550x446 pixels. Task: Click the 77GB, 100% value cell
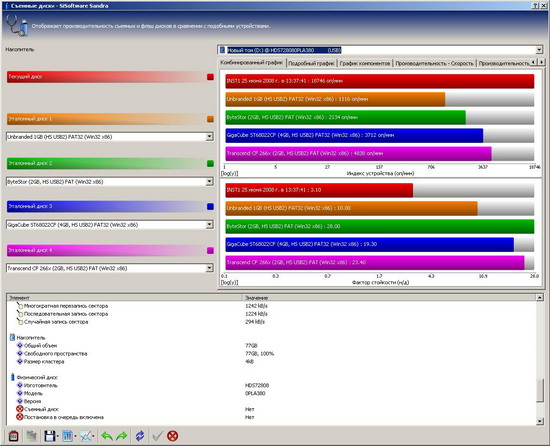tap(260, 353)
